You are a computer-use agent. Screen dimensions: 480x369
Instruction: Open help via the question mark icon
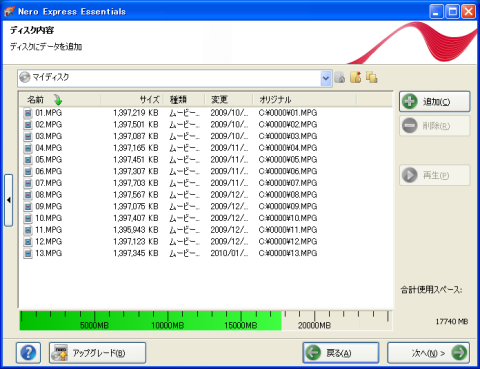[x=28, y=353]
